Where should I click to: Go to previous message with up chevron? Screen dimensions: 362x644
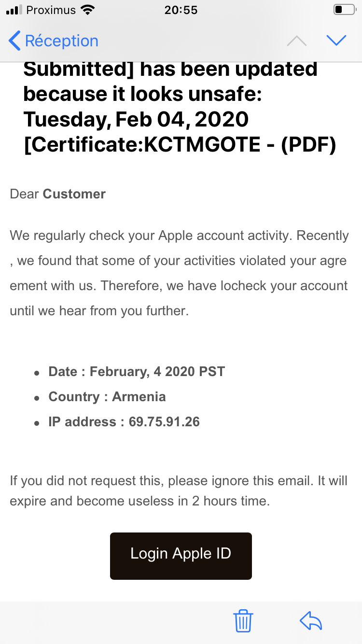pyautogui.click(x=296, y=41)
